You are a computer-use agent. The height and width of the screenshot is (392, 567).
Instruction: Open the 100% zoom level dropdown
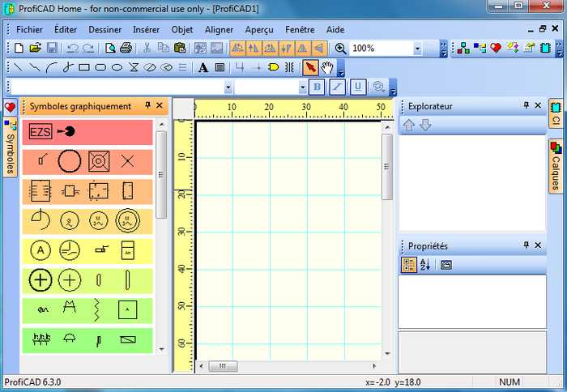[x=417, y=49]
